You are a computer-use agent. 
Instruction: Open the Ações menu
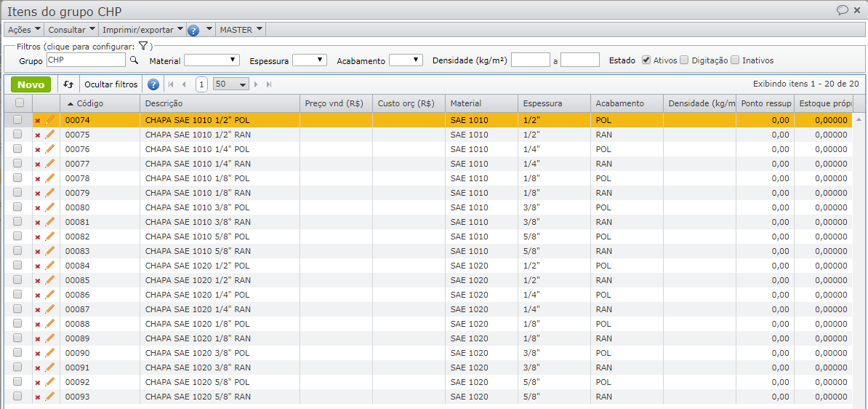tap(24, 30)
